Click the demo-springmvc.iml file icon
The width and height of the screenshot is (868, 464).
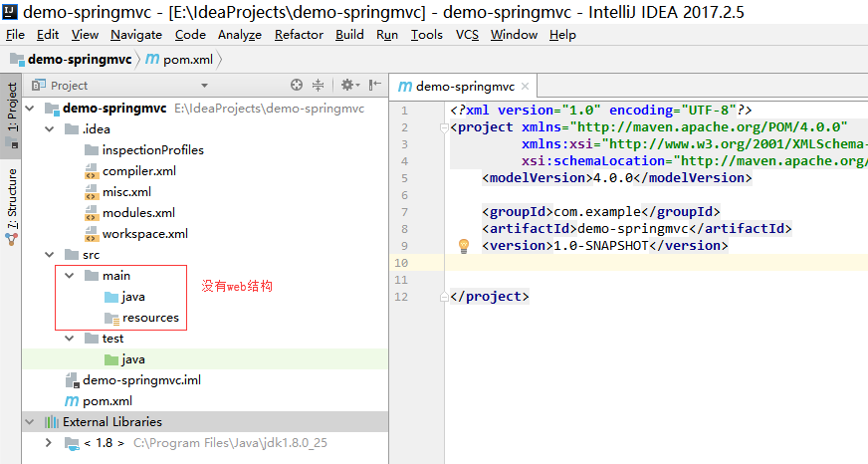click(x=72, y=380)
